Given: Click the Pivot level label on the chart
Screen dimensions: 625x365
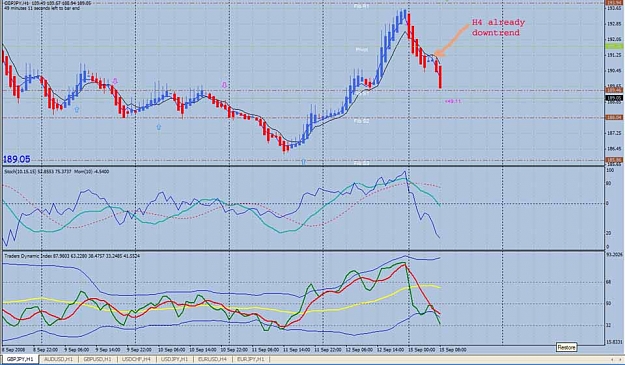Looking at the screenshot, I should tap(362, 50).
